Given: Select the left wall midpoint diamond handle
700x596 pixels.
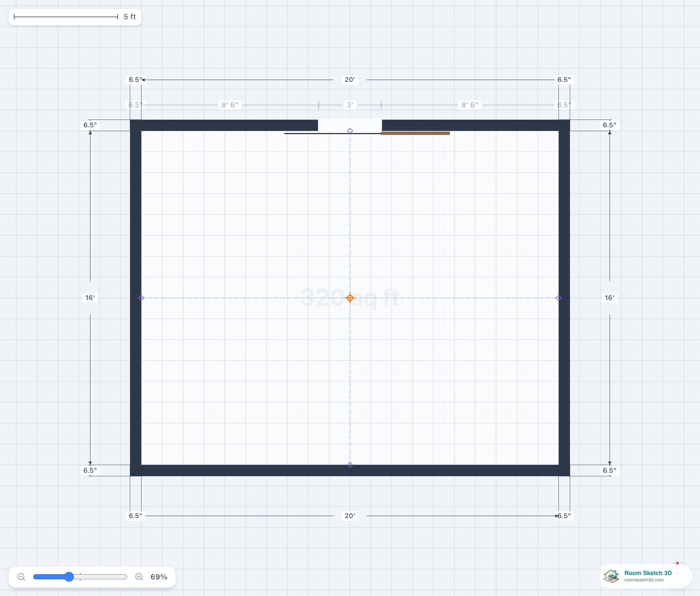Looking at the screenshot, I should tap(142, 298).
